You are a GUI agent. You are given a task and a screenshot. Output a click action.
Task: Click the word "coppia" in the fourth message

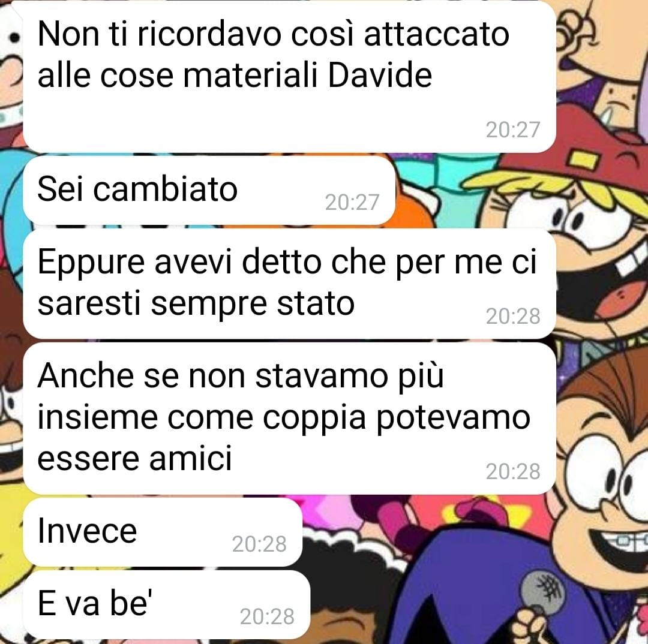tap(314, 419)
